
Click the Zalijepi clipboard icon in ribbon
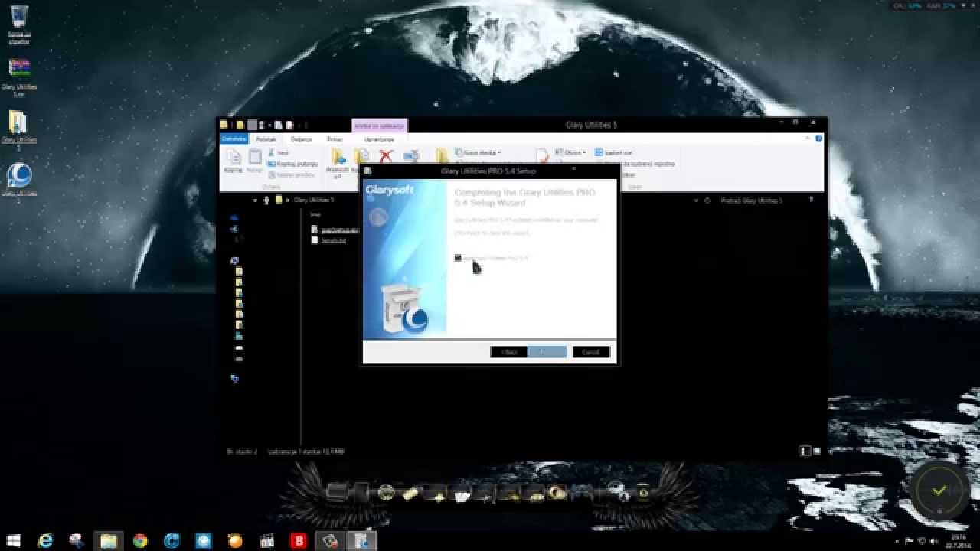(x=255, y=160)
